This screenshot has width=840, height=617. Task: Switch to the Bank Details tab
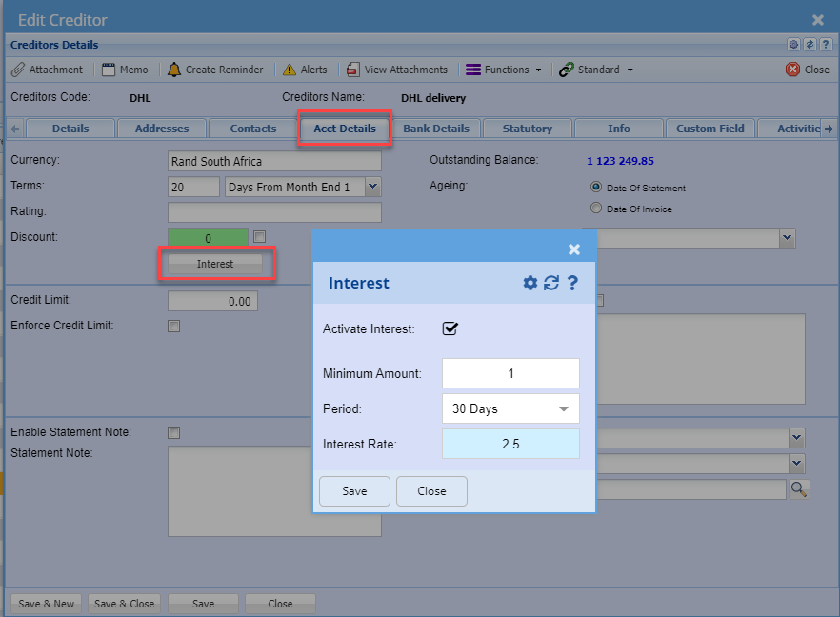[435, 129]
